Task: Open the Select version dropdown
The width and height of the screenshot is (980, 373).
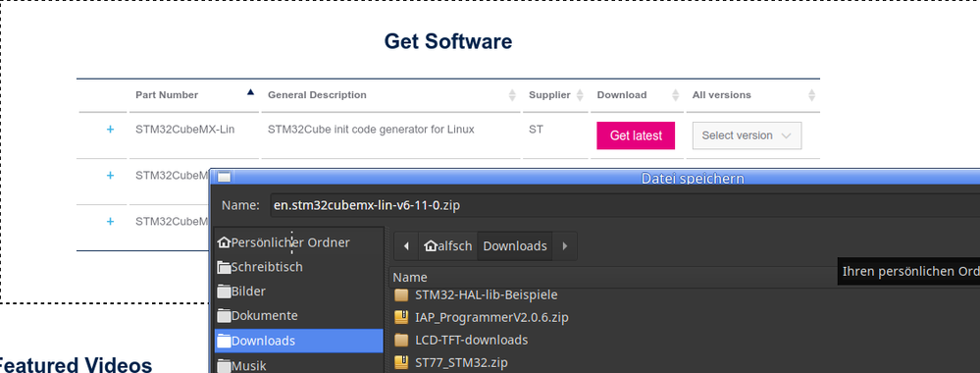Action: tap(747, 135)
